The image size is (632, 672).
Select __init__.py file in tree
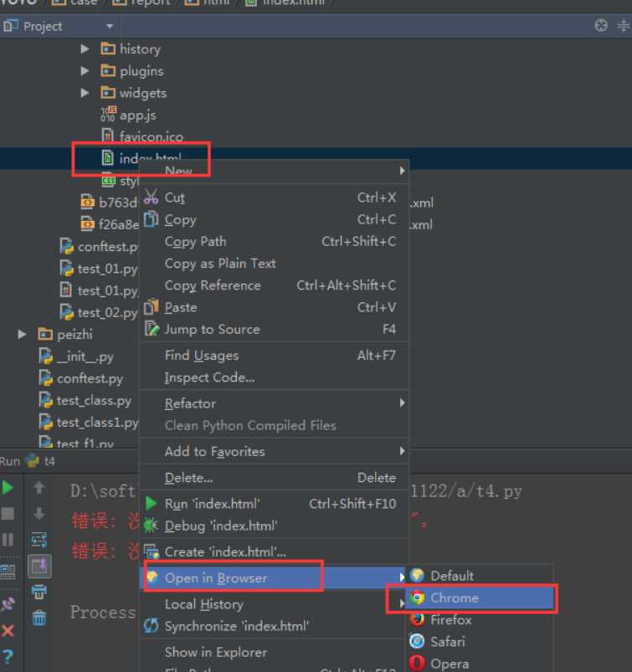pyautogui.click(x=76, y=357)
